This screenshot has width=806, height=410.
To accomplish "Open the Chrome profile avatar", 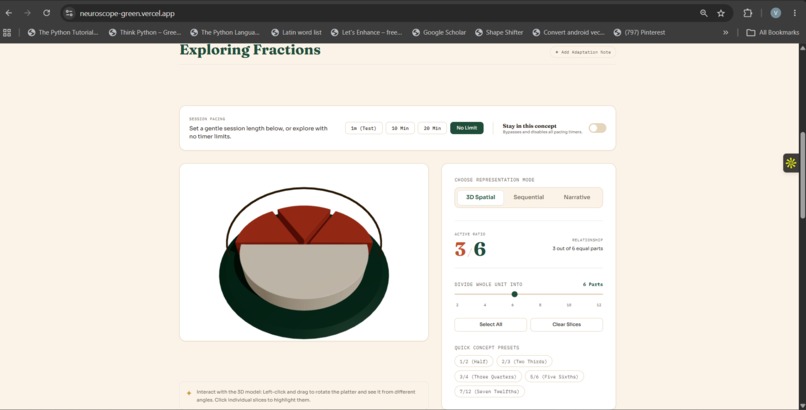I will pos(775,13).
